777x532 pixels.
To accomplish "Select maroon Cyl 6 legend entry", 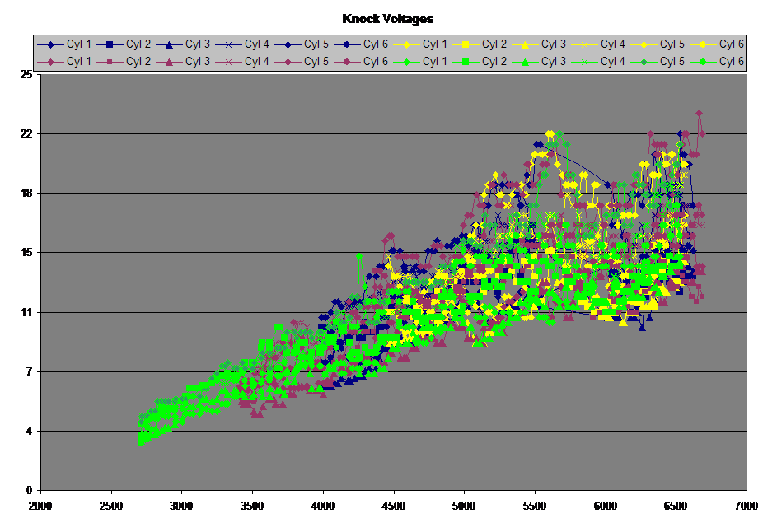I will (361, 62).
